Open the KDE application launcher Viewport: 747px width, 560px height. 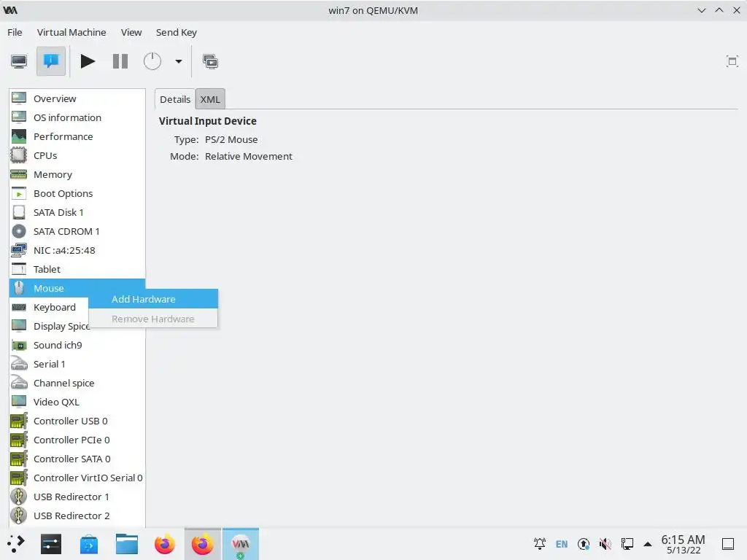pos(15,544)
